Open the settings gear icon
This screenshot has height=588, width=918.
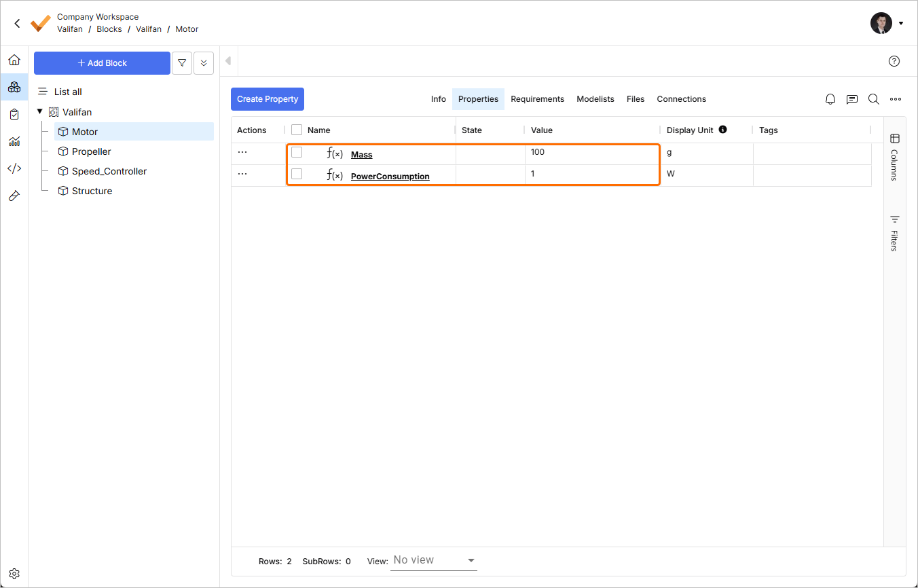(14, 574)
